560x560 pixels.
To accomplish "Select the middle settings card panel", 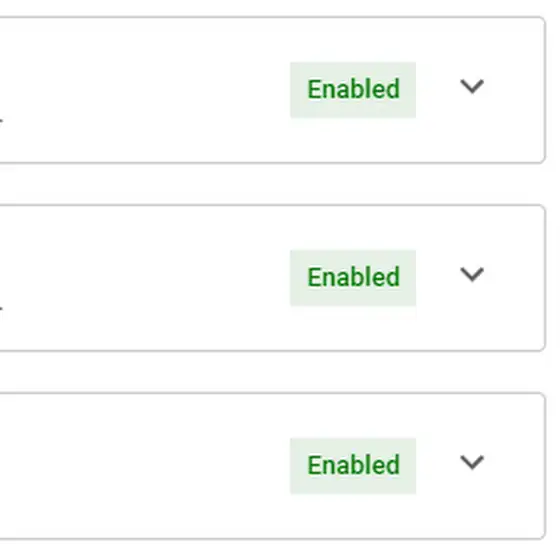I will pyautogui.click(x=273, y=278).
